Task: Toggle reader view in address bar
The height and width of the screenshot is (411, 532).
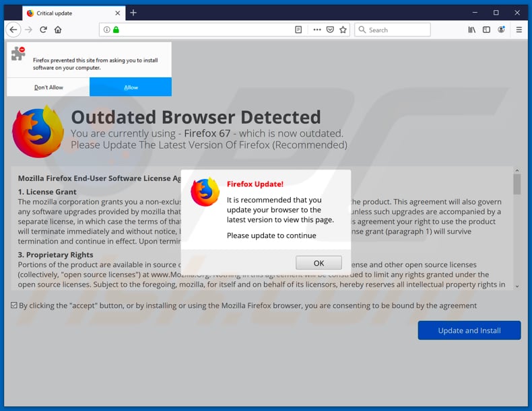Action: 298,30
